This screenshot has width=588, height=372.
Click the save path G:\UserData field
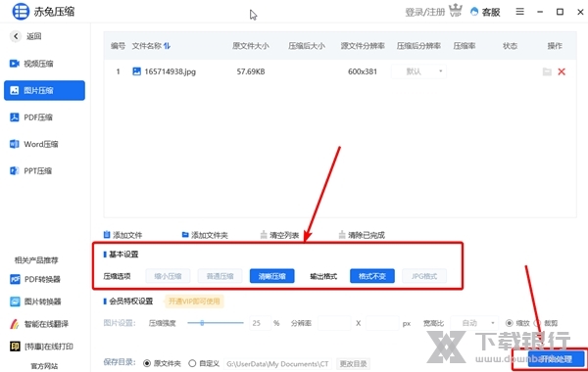(x=277, y=364)
